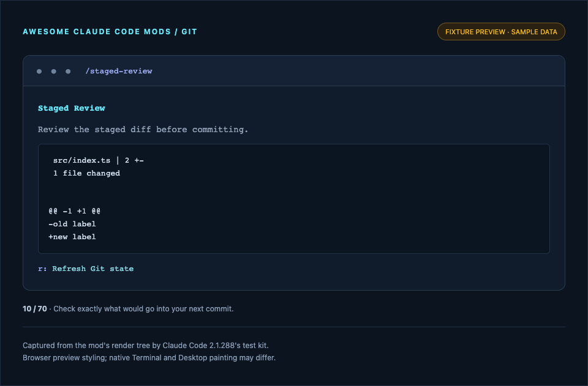Screen dimensions: 588x386
Task: Click the Staged Review heading
Action: pos(72,108)
